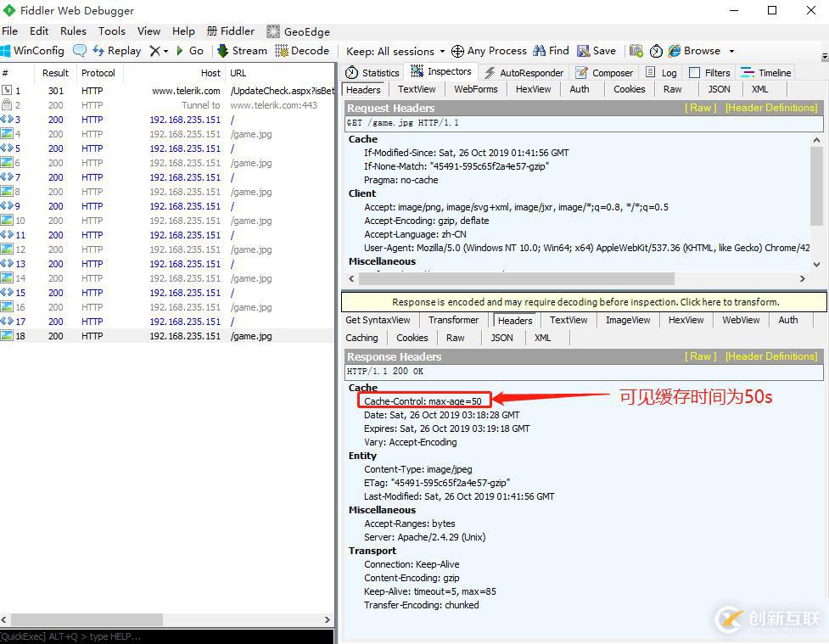Click the GeoEdge menu item
The width and height of the screenshot is (829, 644).
click(298, 31)
